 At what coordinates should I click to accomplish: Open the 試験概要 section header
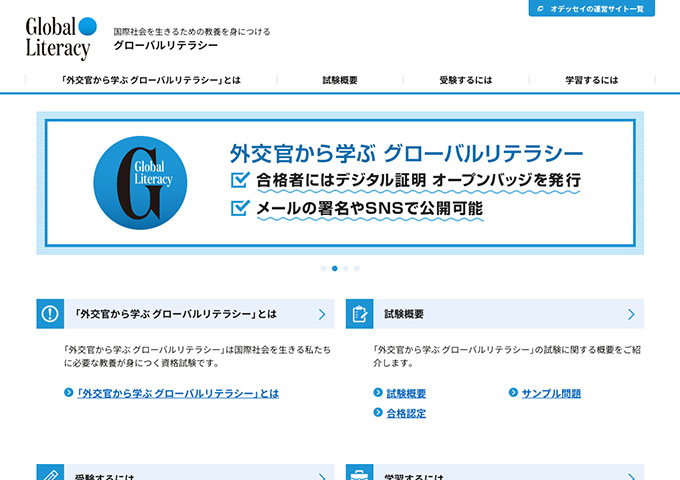(x=495, y=313)
